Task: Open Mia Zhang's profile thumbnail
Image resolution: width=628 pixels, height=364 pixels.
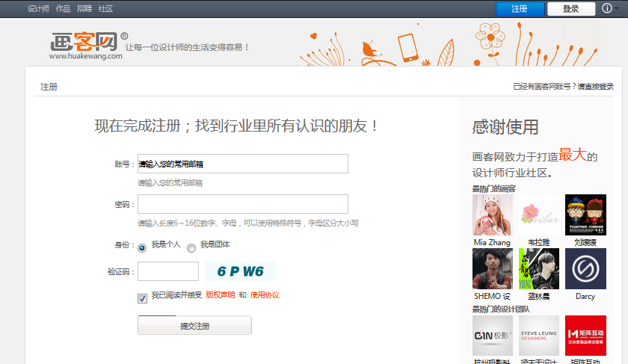Action: click(x=493, y=215)
